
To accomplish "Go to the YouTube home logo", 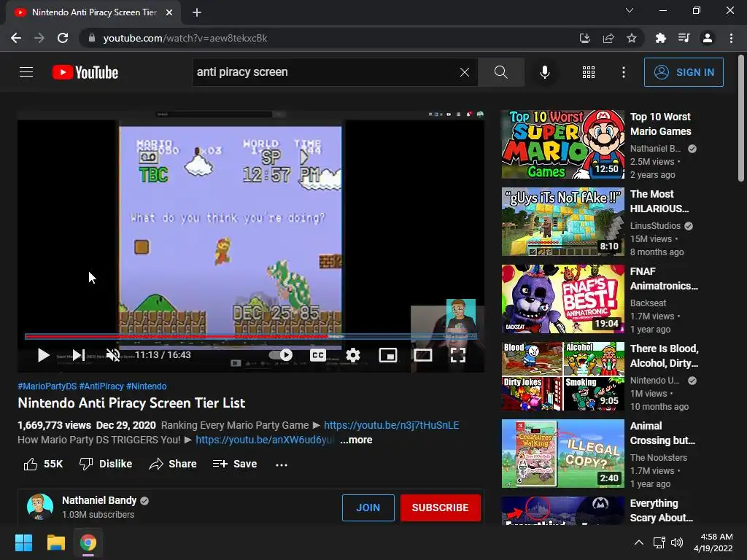I will coord(85,72).
